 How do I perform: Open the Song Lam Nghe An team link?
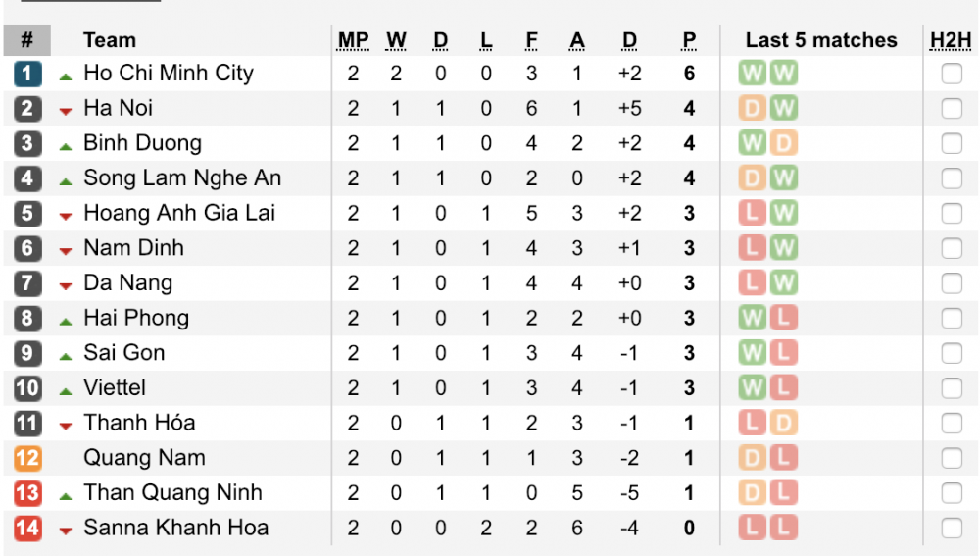(x=182, y=178)
